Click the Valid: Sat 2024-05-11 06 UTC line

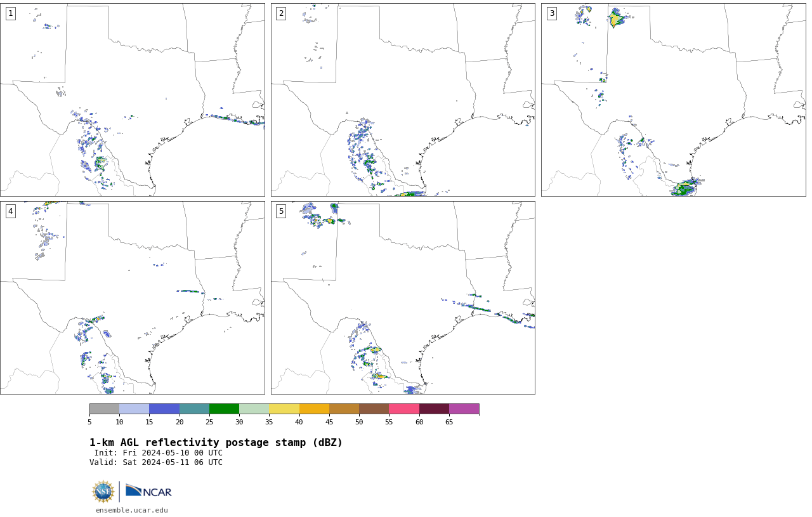click(156, 462)
